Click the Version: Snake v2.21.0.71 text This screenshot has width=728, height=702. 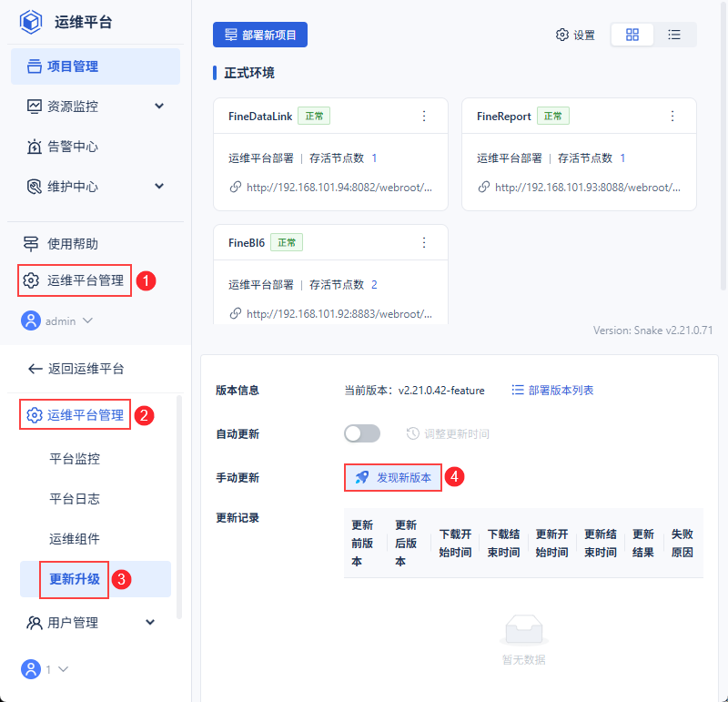tap(652, 331)
